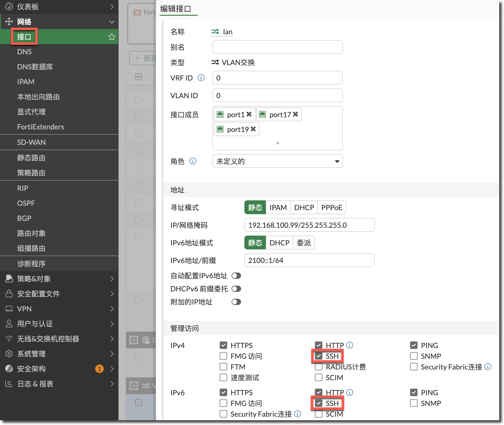Select DHCP addressing mode
The height and width of the screenshot is (425, 504).
(x=304, y=207)
